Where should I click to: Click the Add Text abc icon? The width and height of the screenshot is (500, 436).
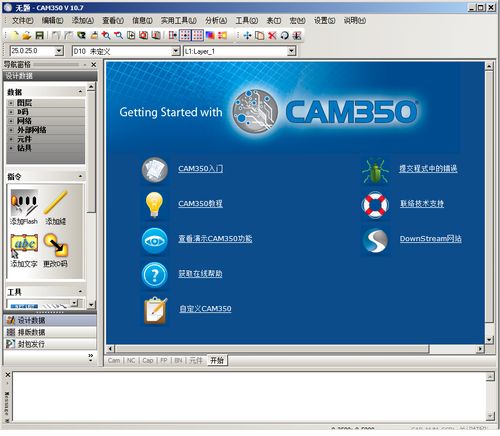[x=24, y=245]
